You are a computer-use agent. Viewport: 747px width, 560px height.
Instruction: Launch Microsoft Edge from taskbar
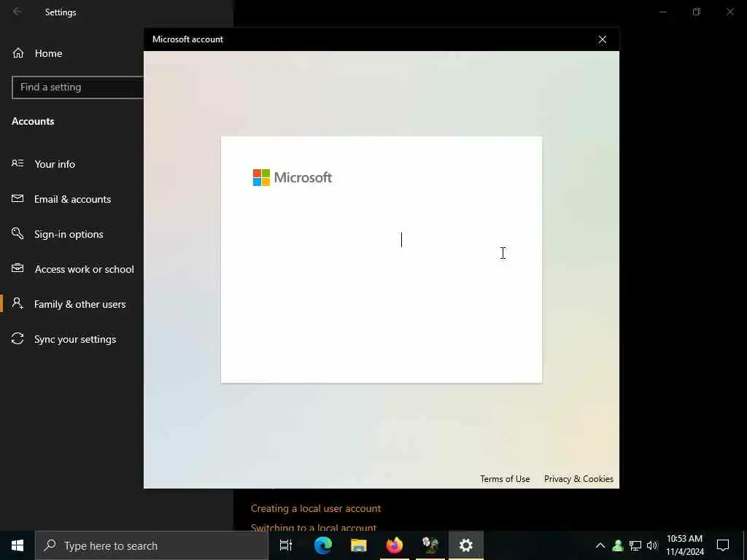[322, 545]
